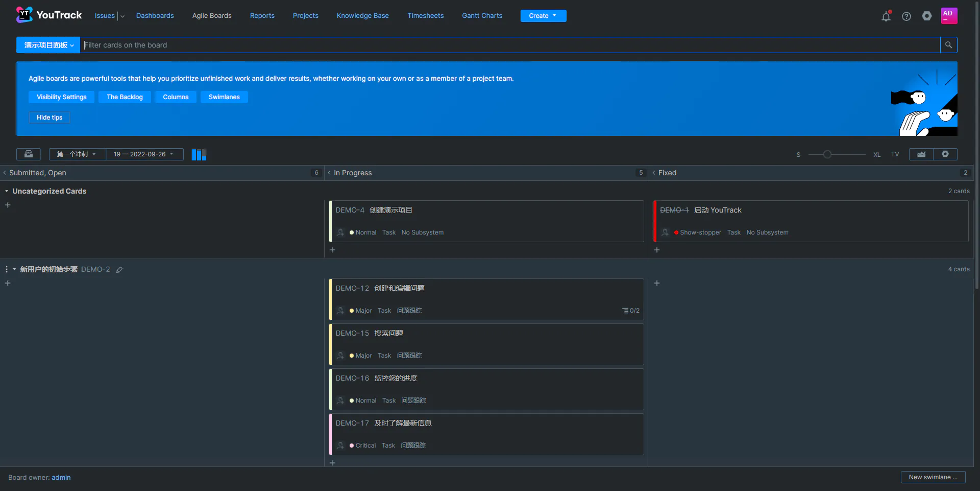Add card below DEMO-4 card

point(332,250)
